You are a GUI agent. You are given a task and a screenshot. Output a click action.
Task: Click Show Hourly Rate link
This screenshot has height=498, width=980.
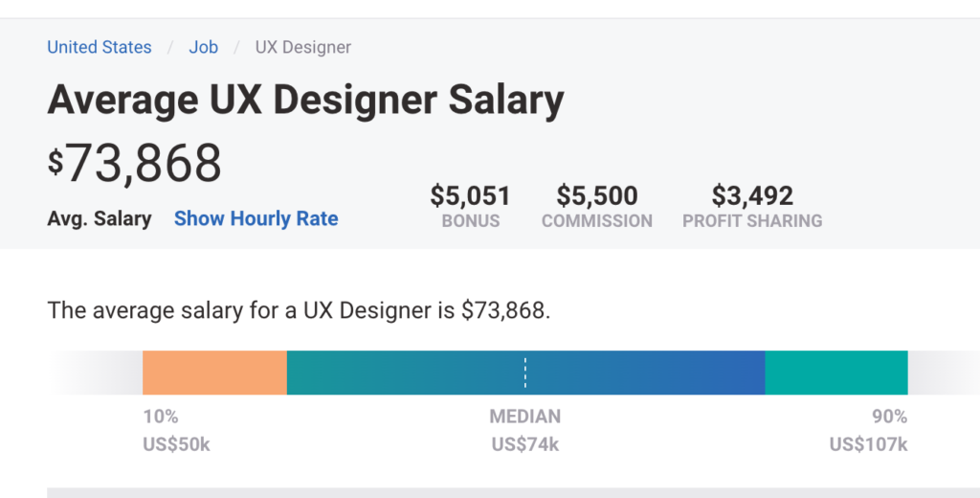click(x=256, y=218)
